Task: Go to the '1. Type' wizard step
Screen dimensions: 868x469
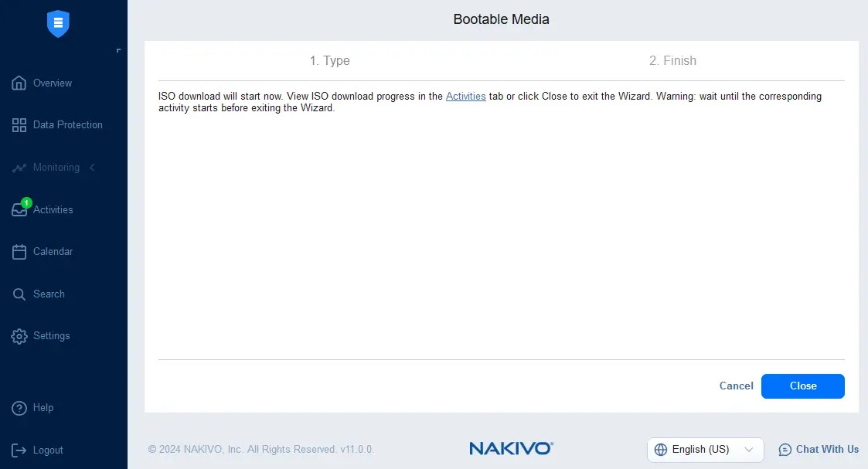Action: [330, 61]
